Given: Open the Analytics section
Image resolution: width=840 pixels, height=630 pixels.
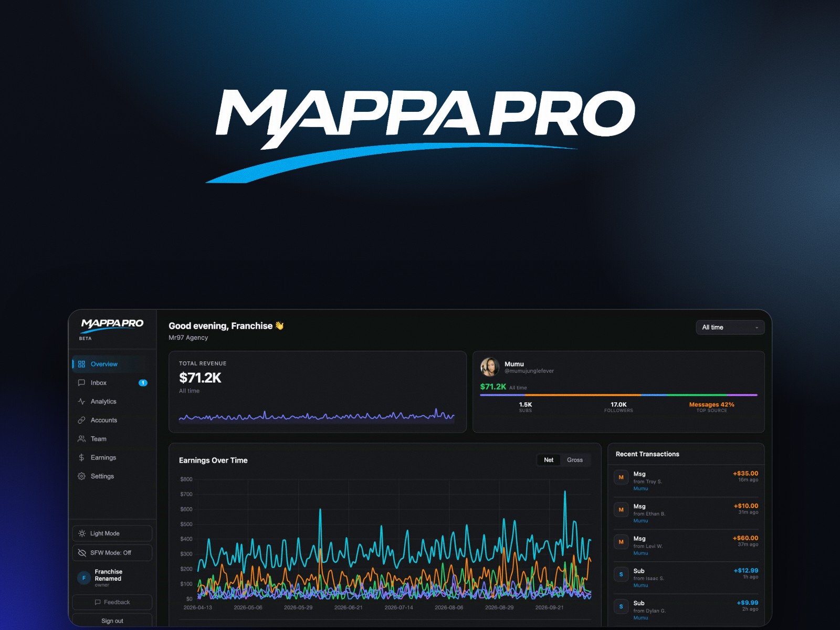Looking at the screenshot, I should tap(112, 401).
